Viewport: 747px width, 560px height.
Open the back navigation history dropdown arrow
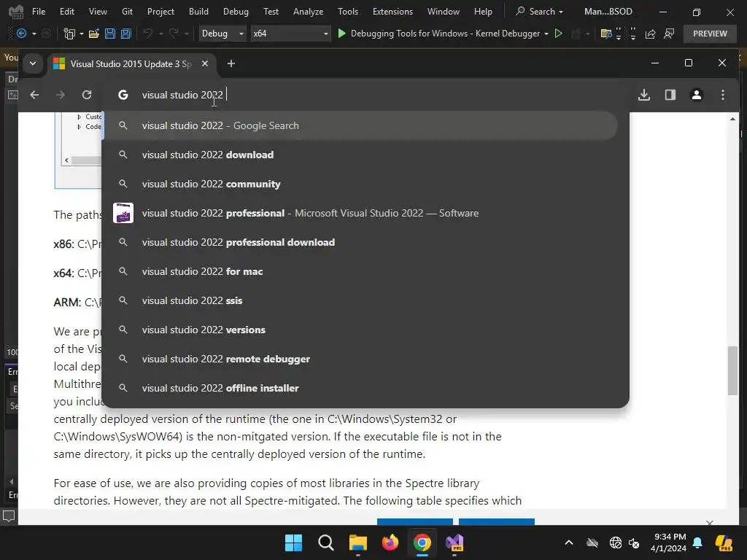coord(34,34)
